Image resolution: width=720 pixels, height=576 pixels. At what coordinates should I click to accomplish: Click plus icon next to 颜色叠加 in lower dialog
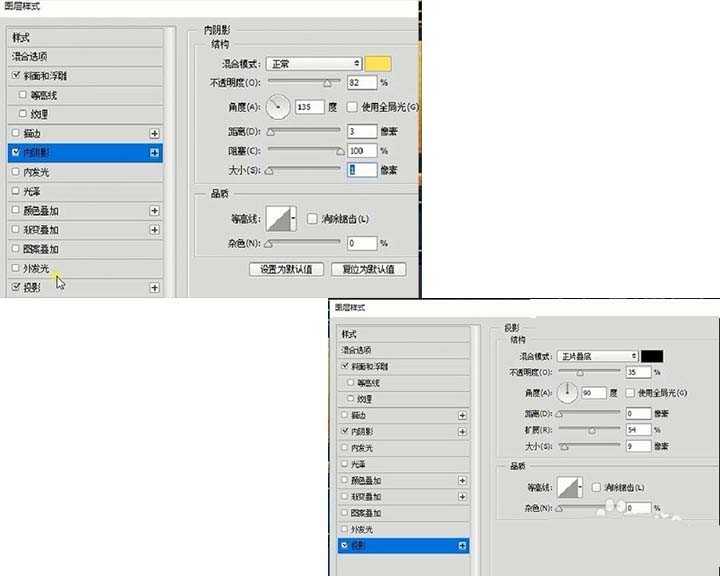pos(462,480)
